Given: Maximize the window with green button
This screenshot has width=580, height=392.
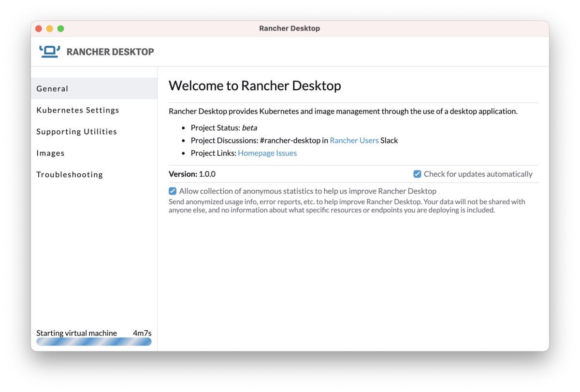Looking at the screenshot, I should pos(61,28).
